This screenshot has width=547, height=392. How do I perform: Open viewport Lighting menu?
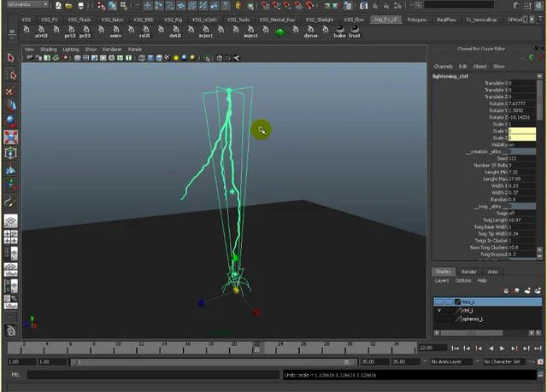point(71,50)
